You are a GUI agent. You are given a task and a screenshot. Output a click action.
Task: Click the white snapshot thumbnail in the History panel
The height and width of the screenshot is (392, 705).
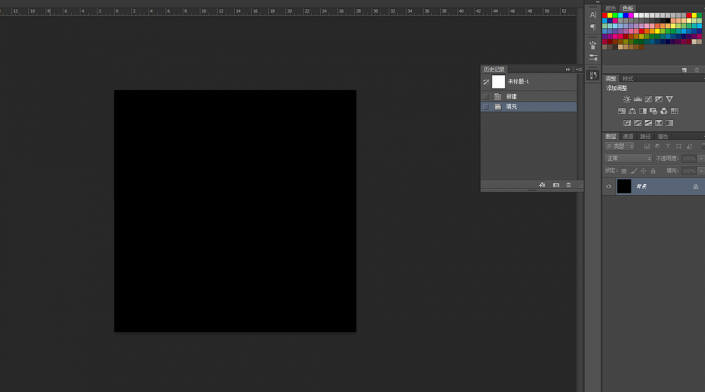click(498, 82)
